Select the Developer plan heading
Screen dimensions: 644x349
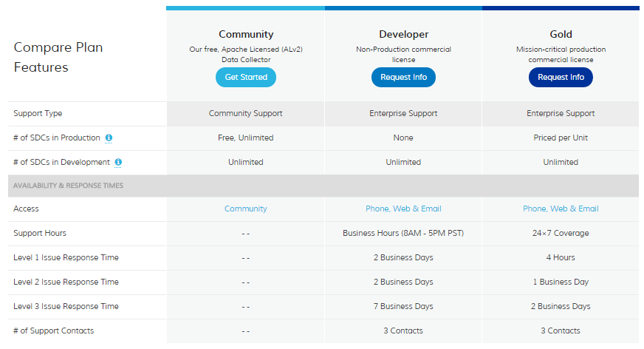(403, 34)
